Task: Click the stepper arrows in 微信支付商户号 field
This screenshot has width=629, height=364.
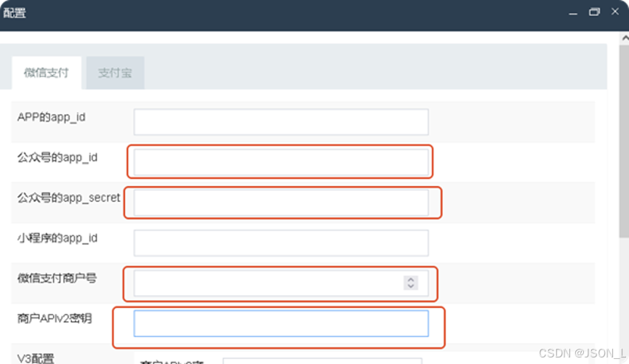Action: pyautogui.click(x=410, y=283)
